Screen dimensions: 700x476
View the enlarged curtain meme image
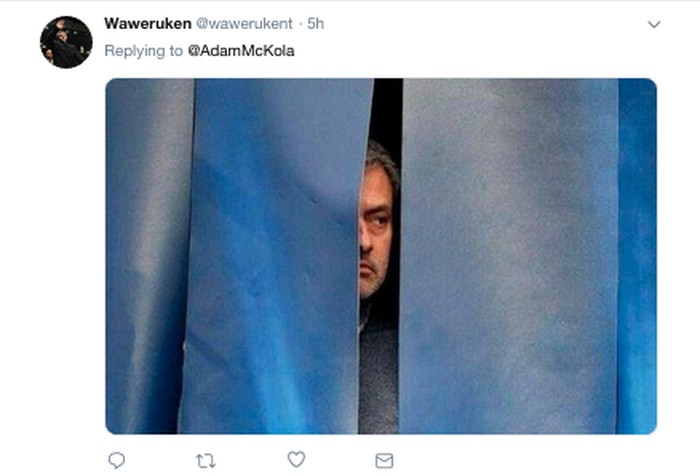coord(381,256)
